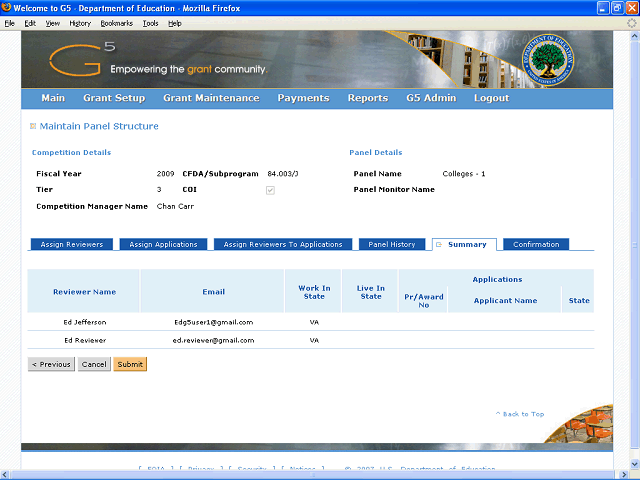Click CFDA/Subprogram value 84.003/J
The image size is (640, 480).
283,174
